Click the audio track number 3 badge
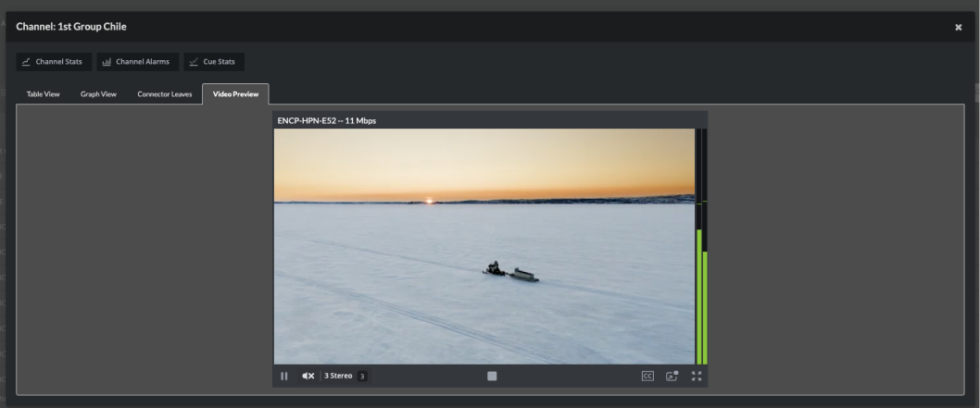Image resolution: width=980 pixels, height=408 pixels. click(362, 377)
